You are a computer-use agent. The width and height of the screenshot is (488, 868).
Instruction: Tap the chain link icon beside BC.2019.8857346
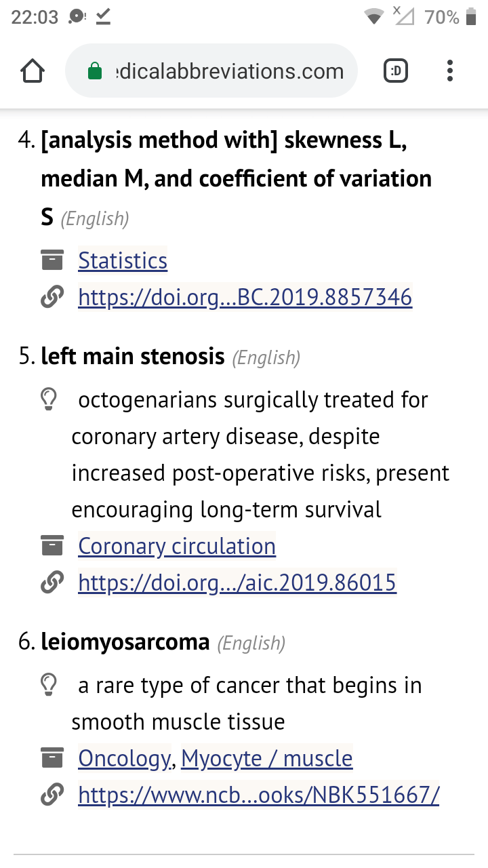52,297
